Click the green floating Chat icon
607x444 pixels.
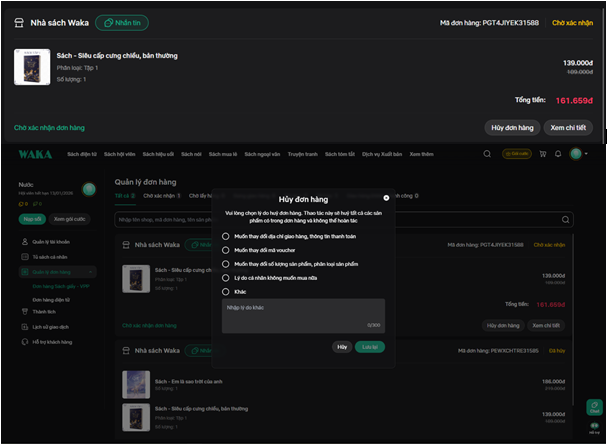tap(593, 409)
